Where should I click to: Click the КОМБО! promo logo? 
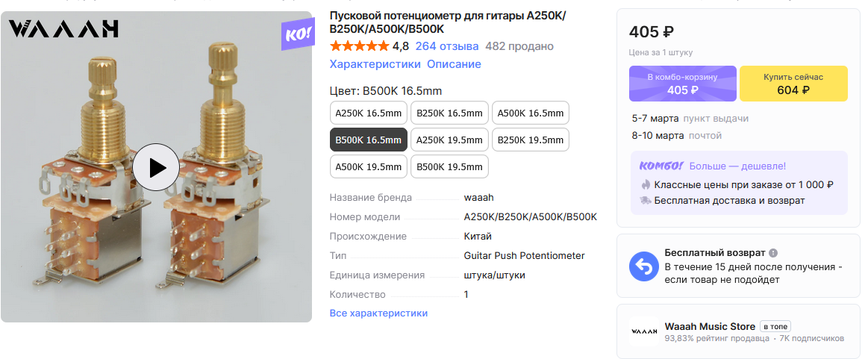point(661,166)
